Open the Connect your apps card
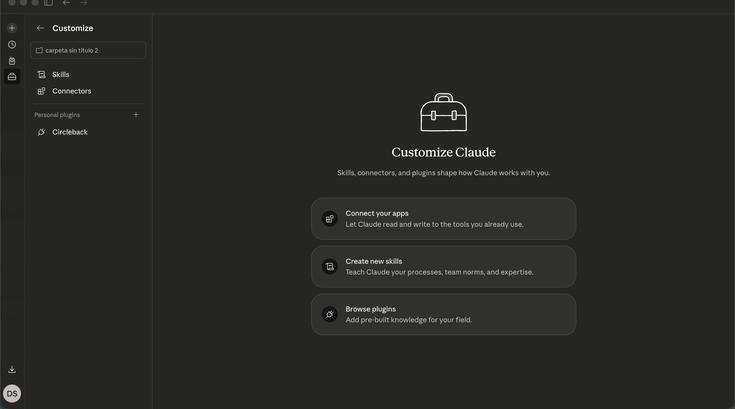Screen dimensions: 735x409 tap(443, 219)
